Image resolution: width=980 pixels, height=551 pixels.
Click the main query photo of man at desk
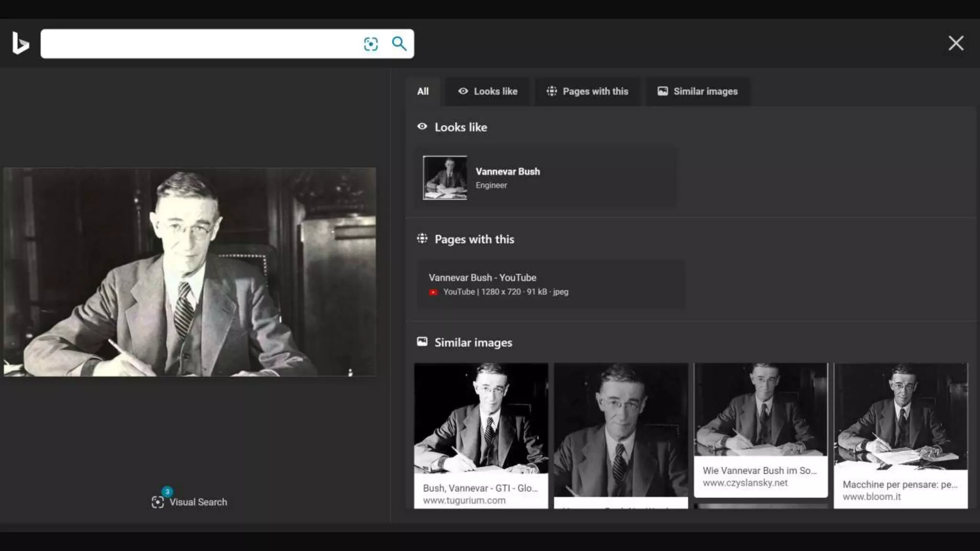(189, 272)
